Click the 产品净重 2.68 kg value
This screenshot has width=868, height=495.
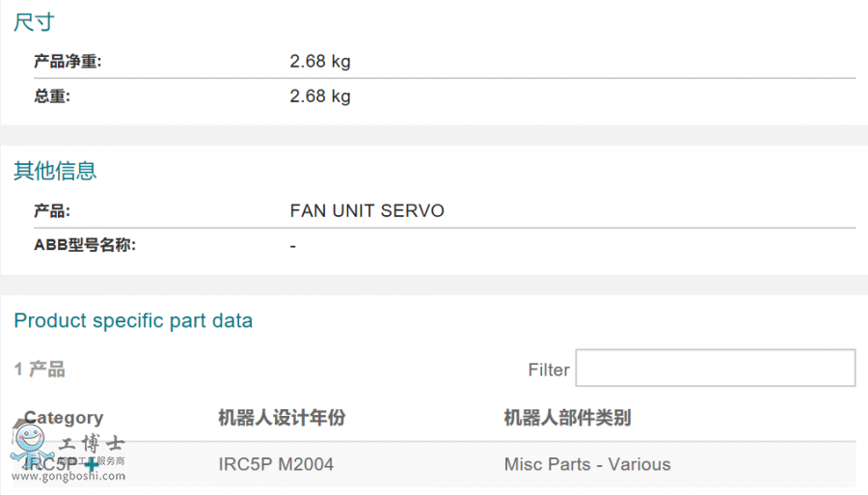point(320,62)
